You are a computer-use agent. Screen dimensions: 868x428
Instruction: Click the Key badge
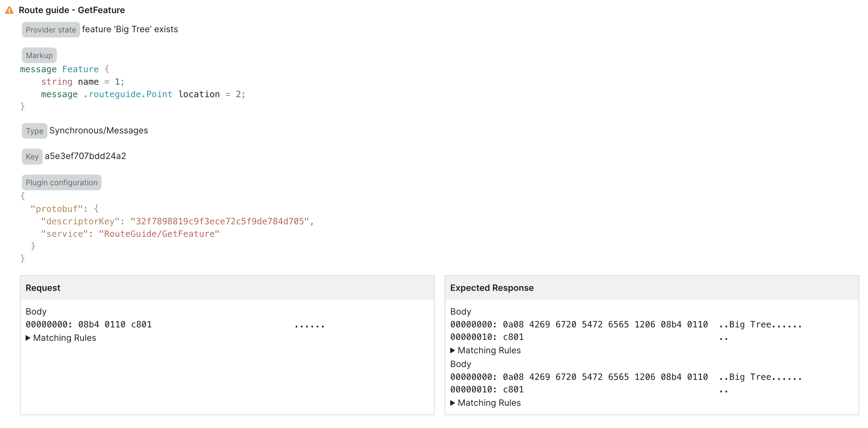pyautogui.click(x=32, y=156)
